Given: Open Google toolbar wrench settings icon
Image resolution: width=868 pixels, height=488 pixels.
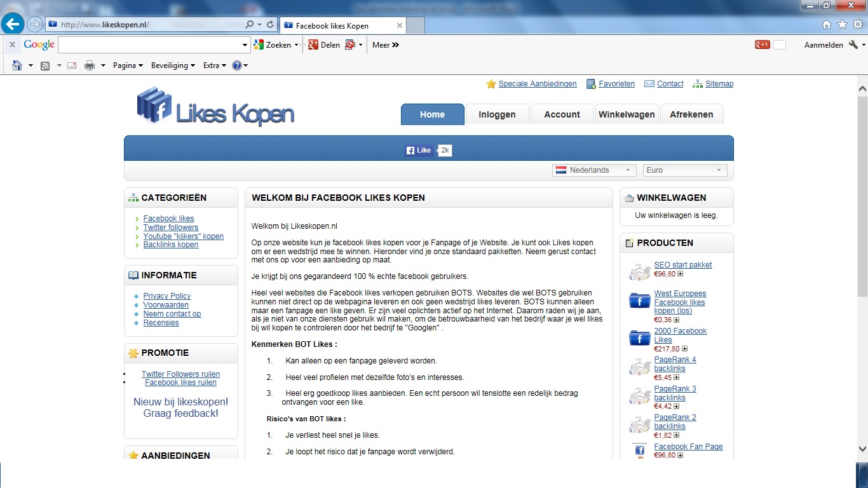Looking at the screenshot, I should pos(853,44).
